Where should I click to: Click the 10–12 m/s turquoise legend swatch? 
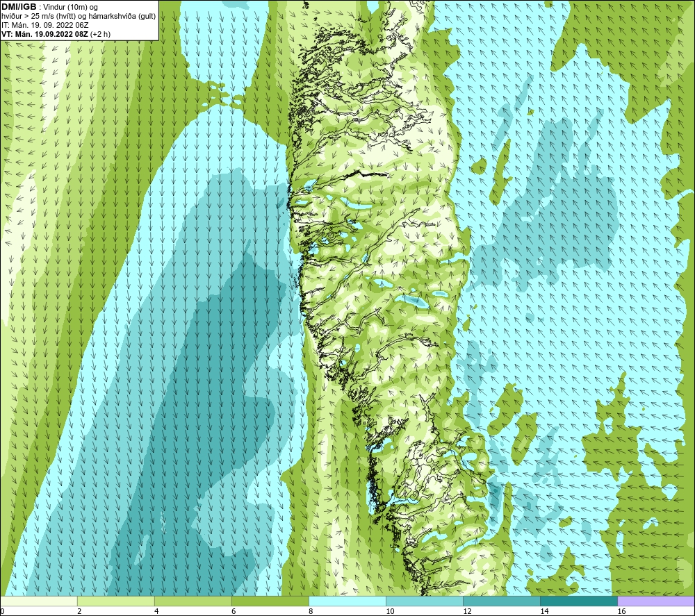coord(425,601)
